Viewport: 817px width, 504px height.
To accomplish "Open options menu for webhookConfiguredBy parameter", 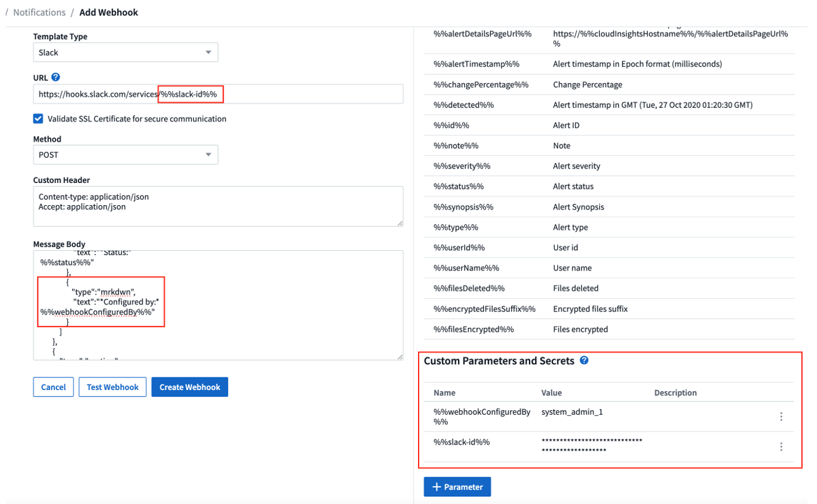I will [781, 417].
